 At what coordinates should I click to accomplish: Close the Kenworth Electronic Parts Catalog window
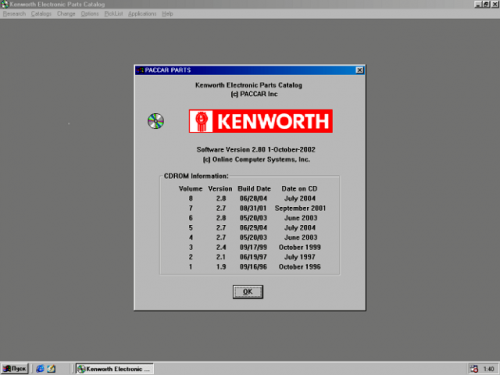click(495, 4)
